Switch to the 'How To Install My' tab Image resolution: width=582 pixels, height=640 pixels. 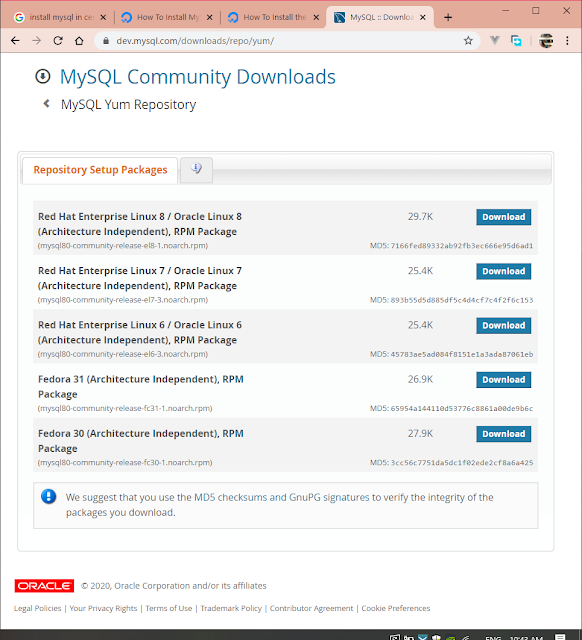point(167,17)
